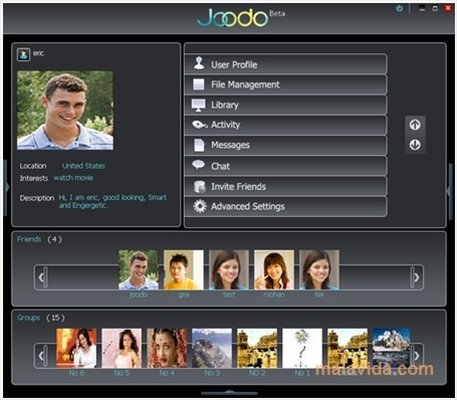This screenshot has width=457, height=400.
Task: Expand the right side panel handle
Action: (x=450, y=191)
